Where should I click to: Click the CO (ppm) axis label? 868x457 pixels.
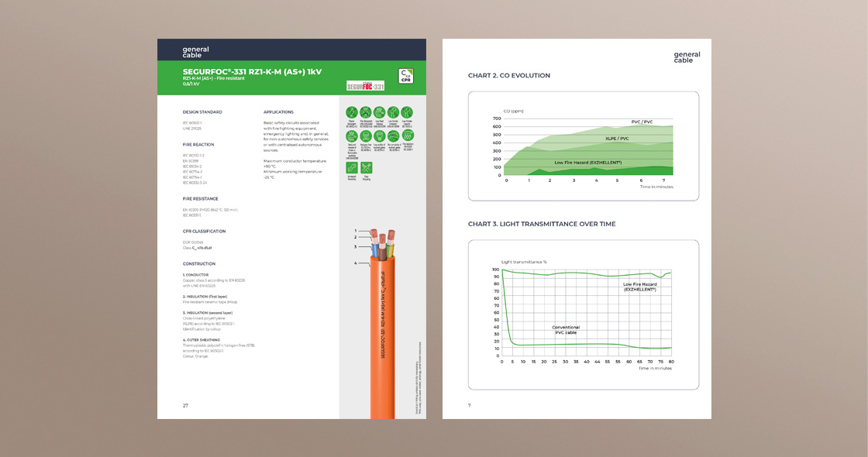(x=513, y=112)
